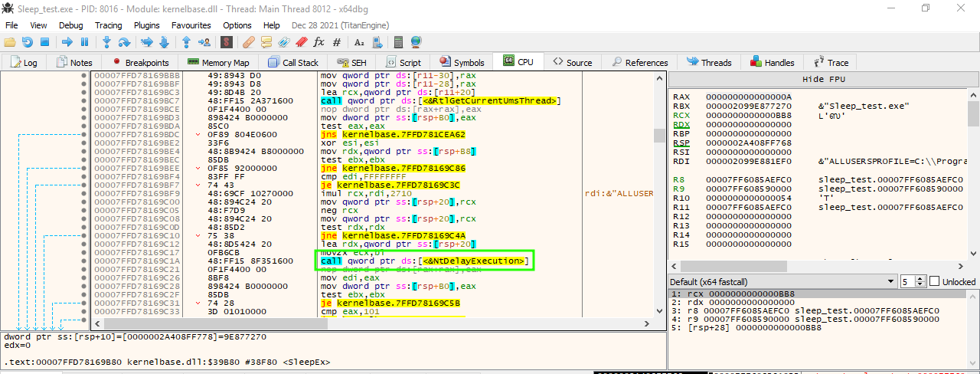
Task: Open the Options menu
Action: pyautogui.click(x=237, y=25)
